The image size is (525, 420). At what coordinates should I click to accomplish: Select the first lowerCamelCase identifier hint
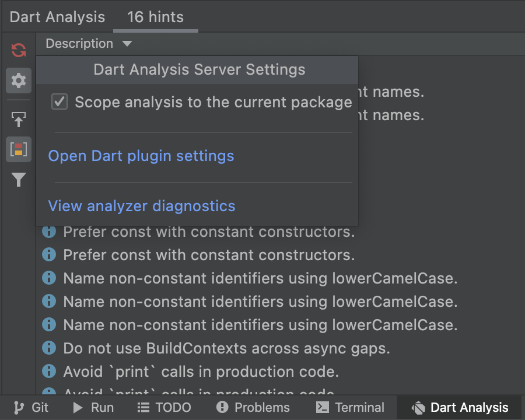pos(260,278)
